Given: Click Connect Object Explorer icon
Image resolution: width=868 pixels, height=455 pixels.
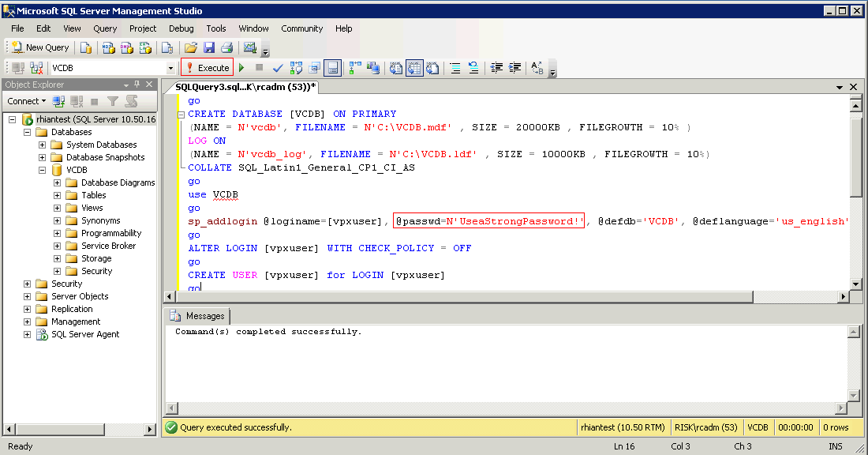Looking at the screenshot, I should [58, 101].
